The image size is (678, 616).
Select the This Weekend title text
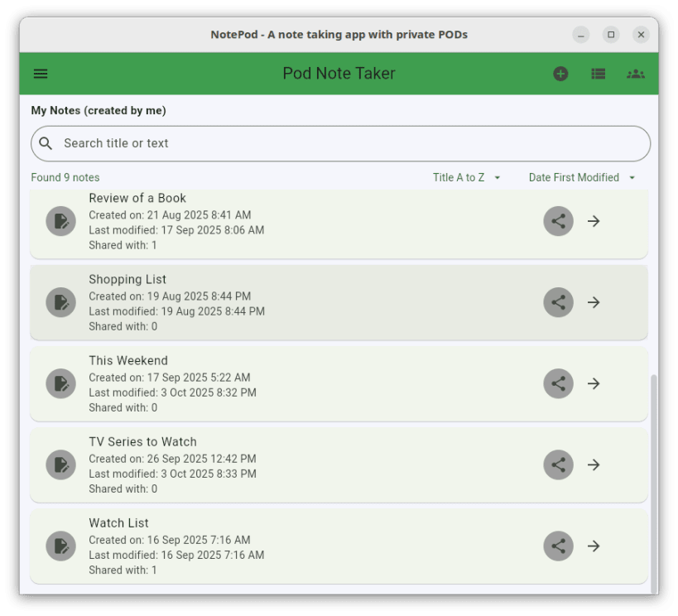tap(128, 361)
